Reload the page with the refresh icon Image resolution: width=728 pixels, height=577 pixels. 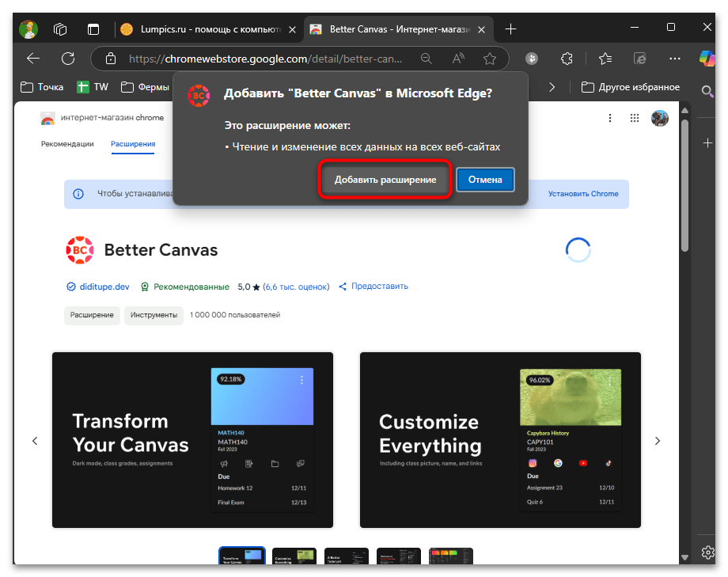point(68,59)
